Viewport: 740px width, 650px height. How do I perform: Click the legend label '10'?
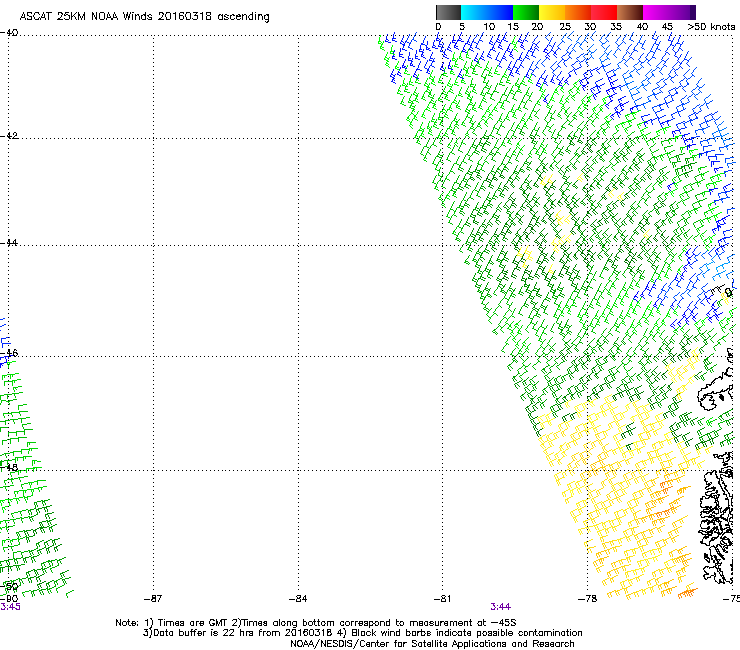(x=489, y=27)
